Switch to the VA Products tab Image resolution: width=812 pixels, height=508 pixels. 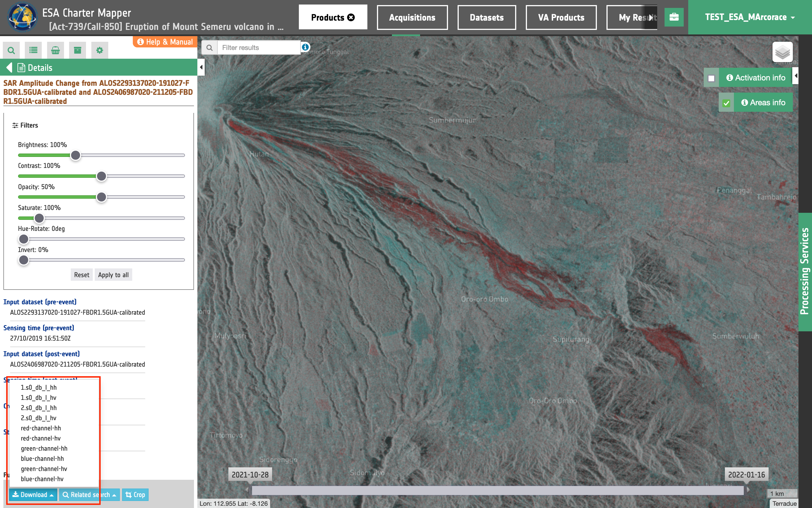[561, 17]
